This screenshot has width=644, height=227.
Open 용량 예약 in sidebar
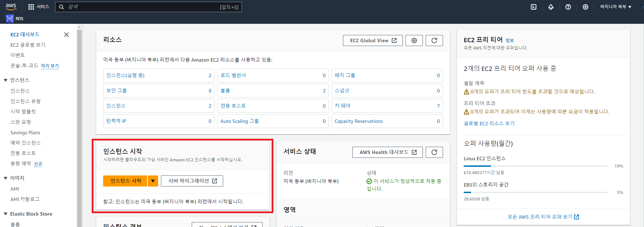pos(21,164)
